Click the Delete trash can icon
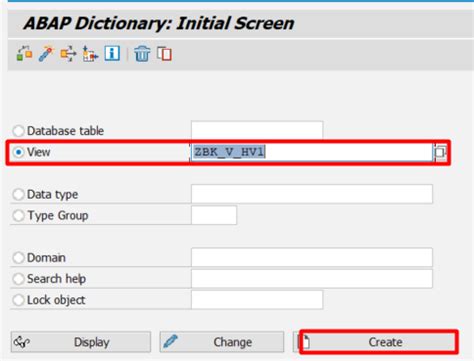 [x=142, y=54]
